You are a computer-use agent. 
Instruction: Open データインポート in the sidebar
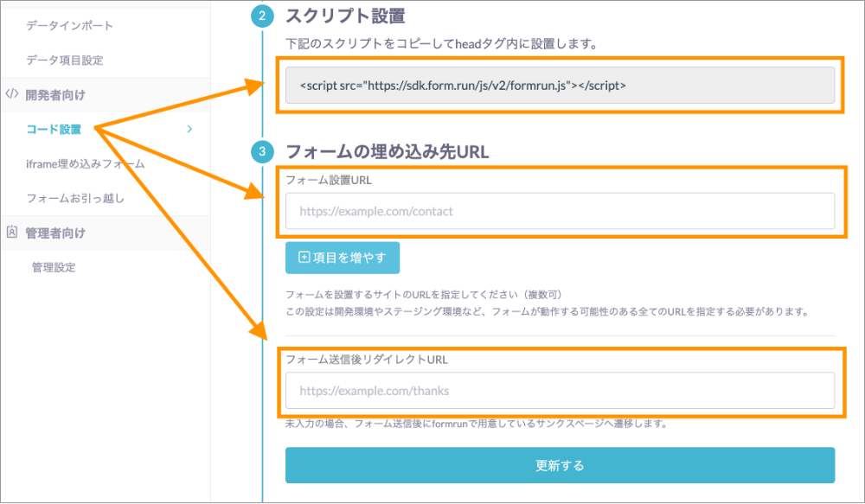point(69,25)
